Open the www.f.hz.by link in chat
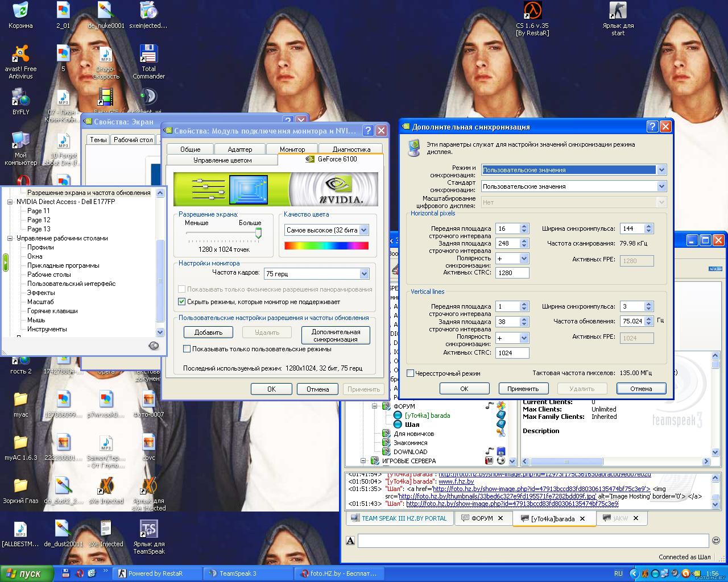The image size is (728, 582). [x=456, y=481]
